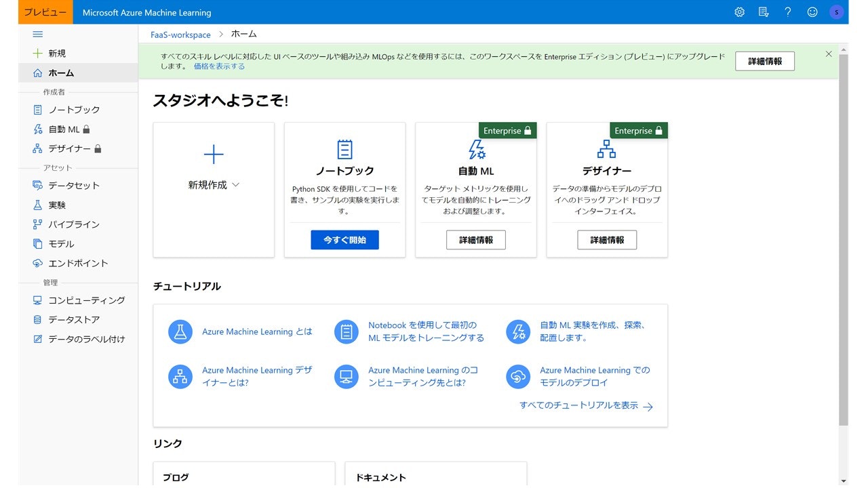Click the help question mark icon
868x488 pixels.
tap(788, 12)
